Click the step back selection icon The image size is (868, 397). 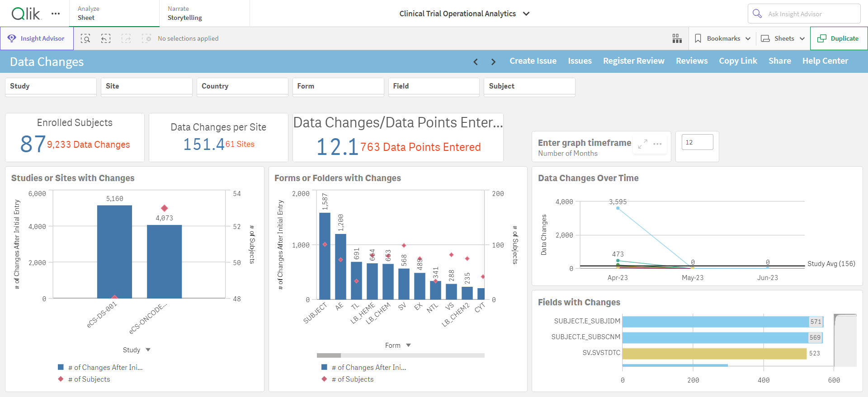coord(106,38)
